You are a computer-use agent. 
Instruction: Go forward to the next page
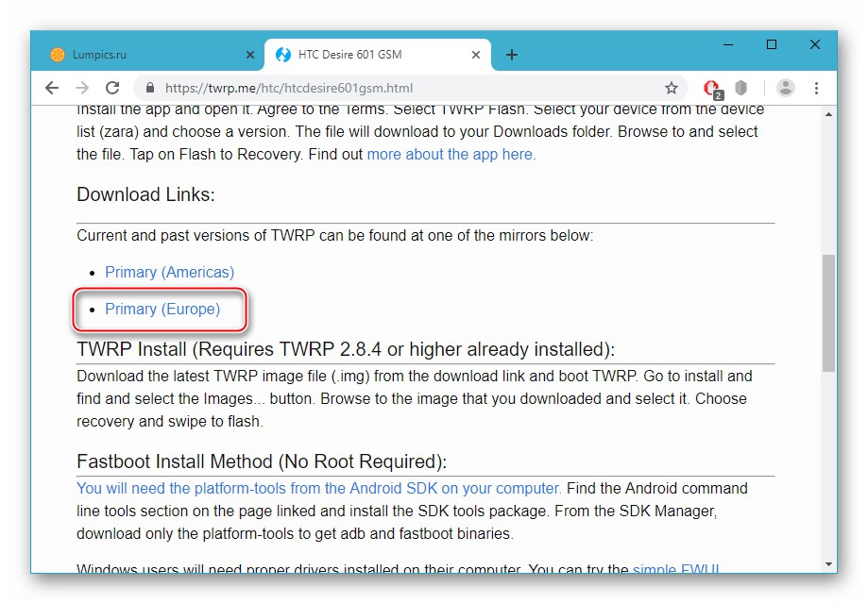82,88
